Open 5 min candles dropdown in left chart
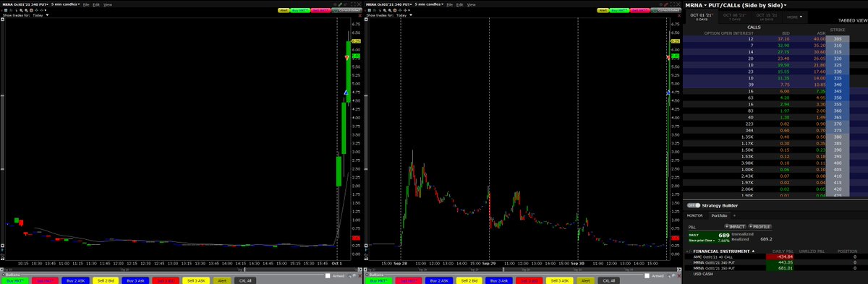 (65, 4)
